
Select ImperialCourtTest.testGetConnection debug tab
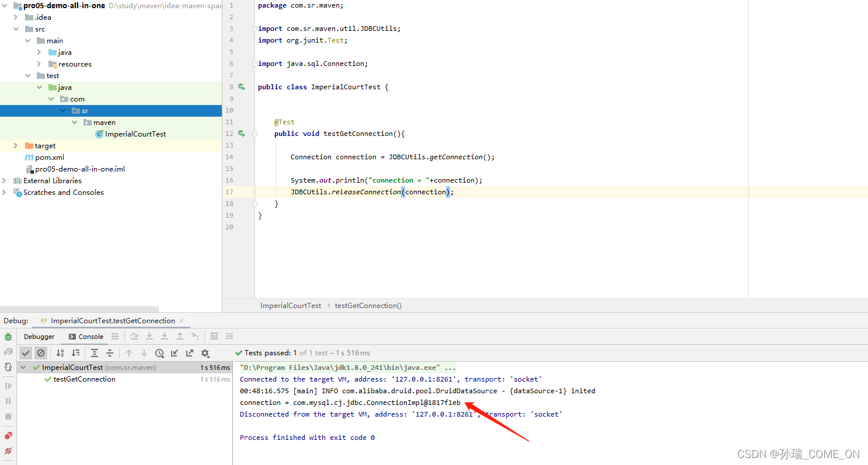(112, 320)
